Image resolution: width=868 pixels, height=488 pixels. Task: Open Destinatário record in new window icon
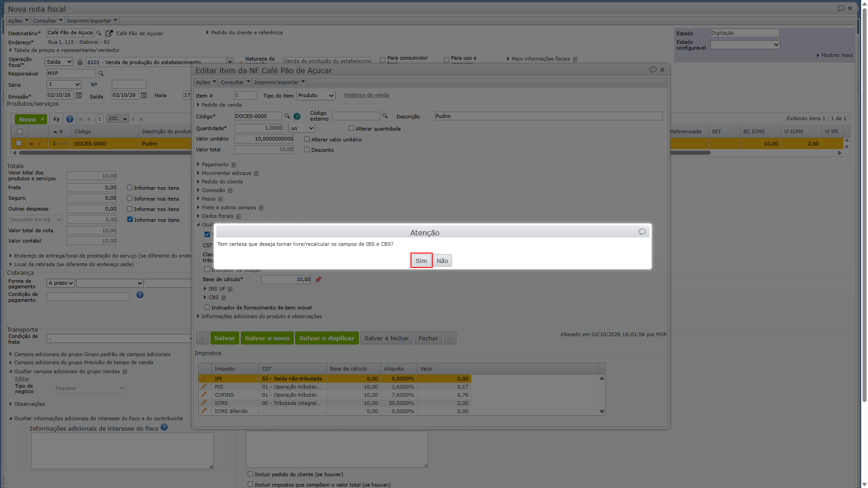point(109,33)
